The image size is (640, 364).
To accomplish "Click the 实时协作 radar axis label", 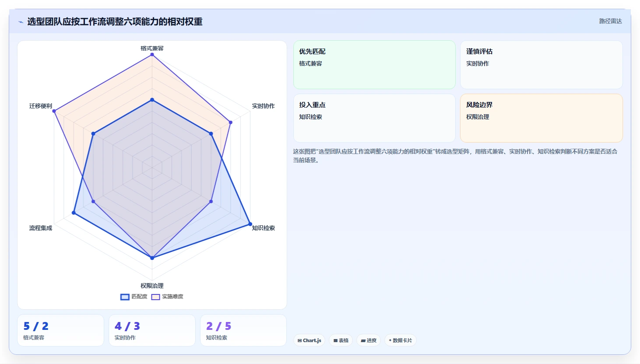I will 263,106.
